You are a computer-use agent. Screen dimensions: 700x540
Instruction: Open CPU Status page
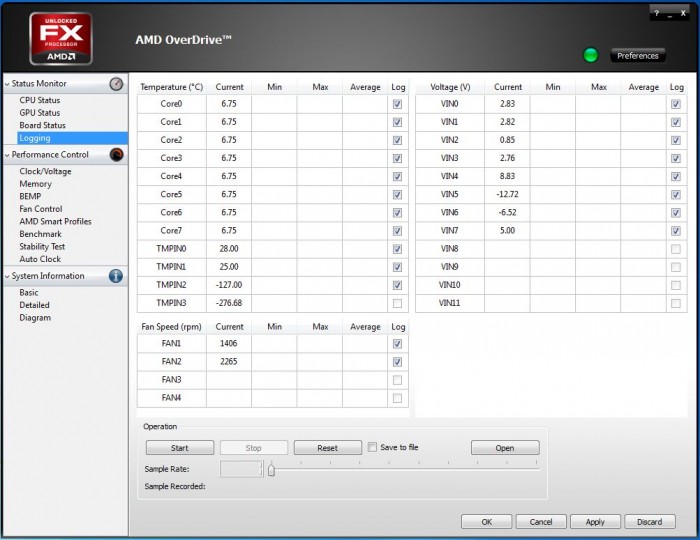coord(40,100)
